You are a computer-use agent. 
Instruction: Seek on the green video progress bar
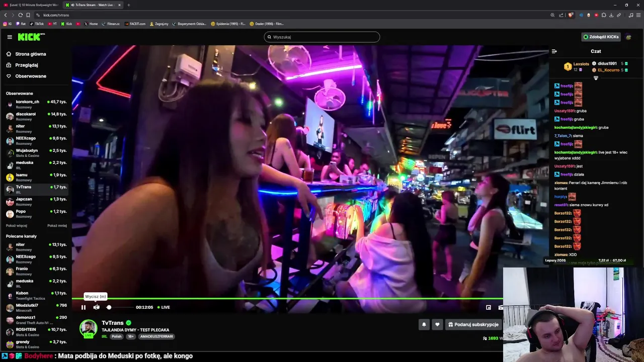(x=287, y=299)
